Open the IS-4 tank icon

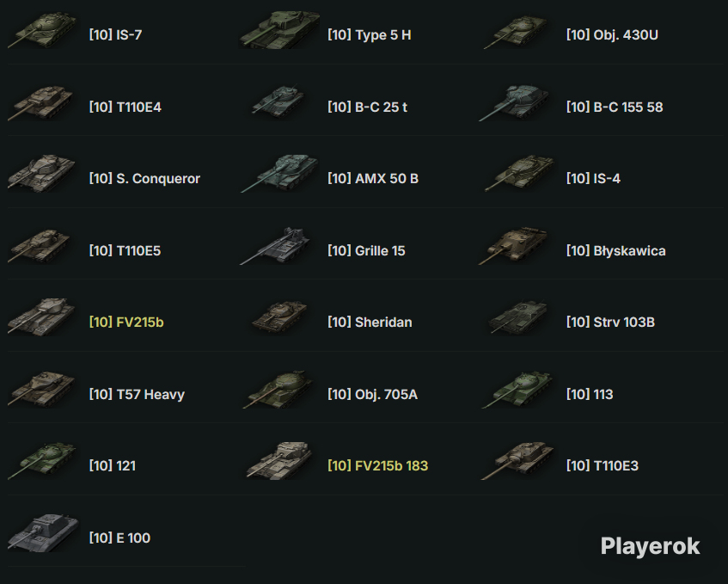[x=519, y=174]
